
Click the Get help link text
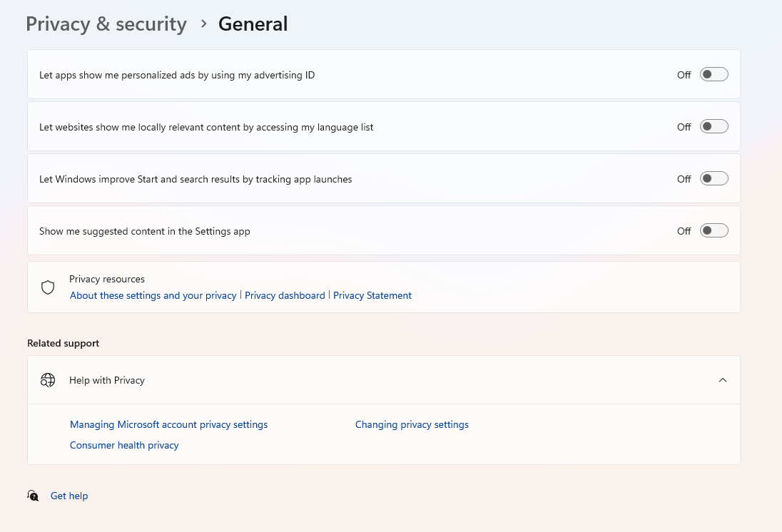click(x=69, y=496)
